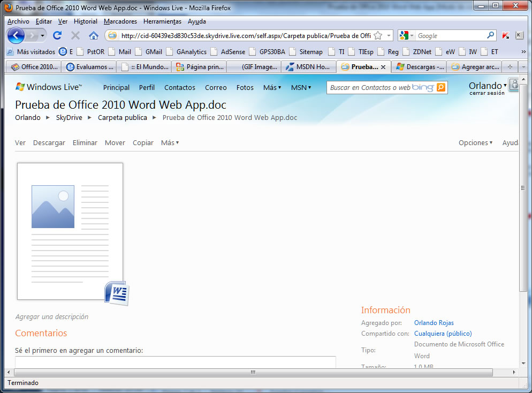The image size is (532, 393).
Task: Open the Opciones dropdown
Action: pos(475,142)
